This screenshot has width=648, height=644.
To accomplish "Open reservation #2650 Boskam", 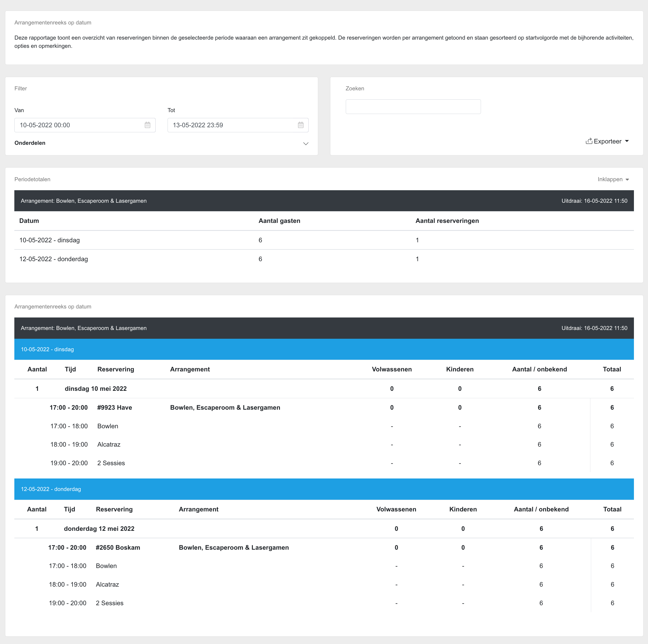I will tap(118, 547).
